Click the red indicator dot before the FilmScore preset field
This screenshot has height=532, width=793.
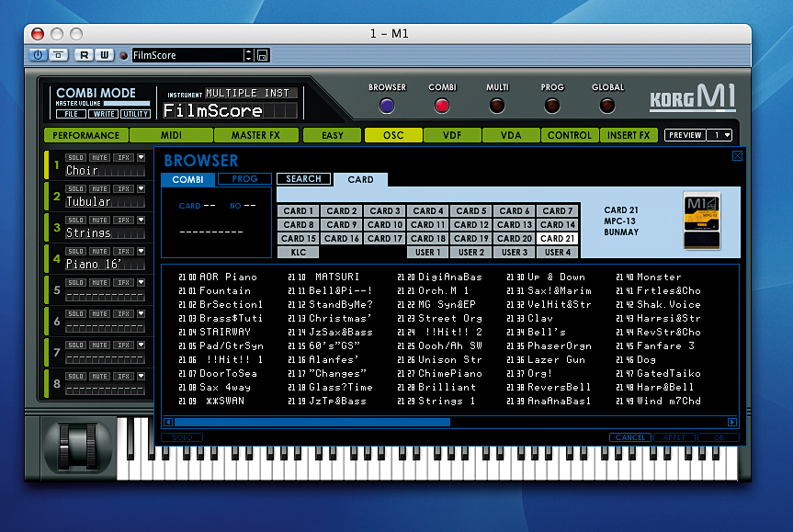tap(123, 56)
